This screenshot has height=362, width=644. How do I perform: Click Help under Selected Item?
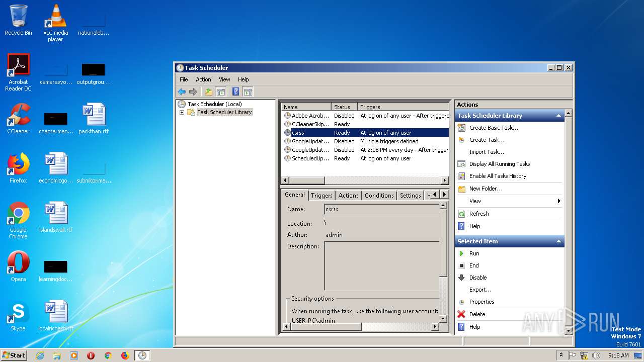point(474,327)
